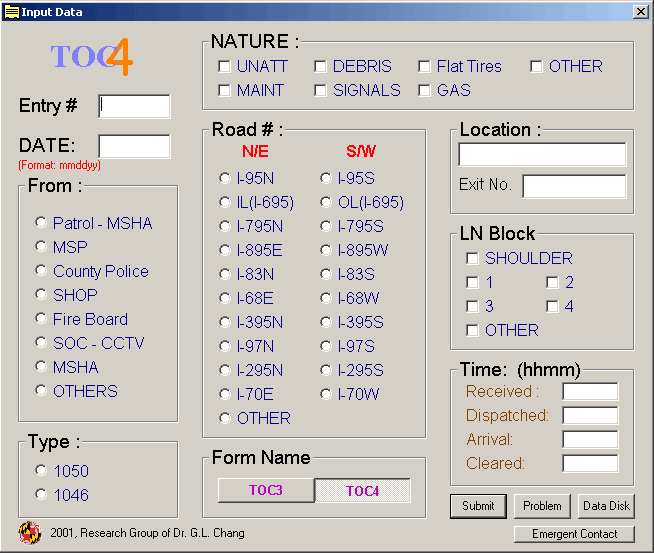Click the Input Data title bar icon
Viewport: 654px width, 553px height.
pos(12,12)
